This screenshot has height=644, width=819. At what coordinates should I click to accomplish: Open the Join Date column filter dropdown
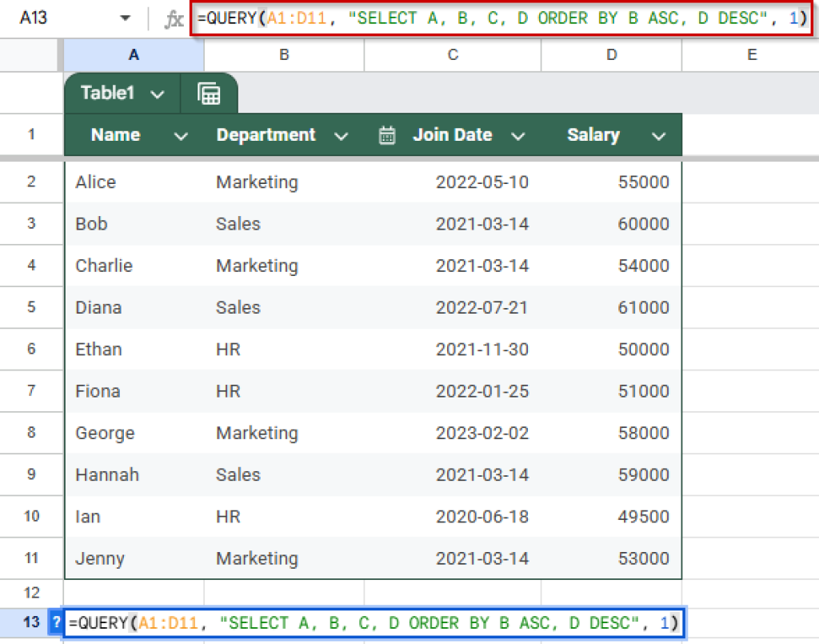[518, 135]
